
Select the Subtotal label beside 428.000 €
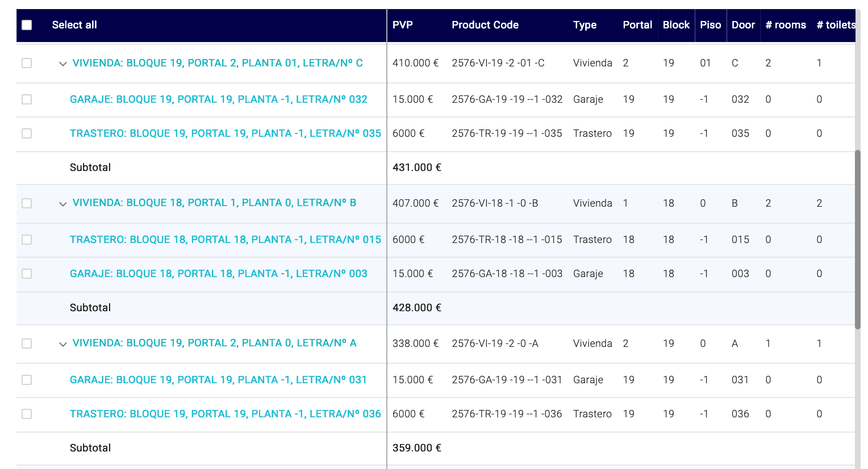[x=90, y=308]
